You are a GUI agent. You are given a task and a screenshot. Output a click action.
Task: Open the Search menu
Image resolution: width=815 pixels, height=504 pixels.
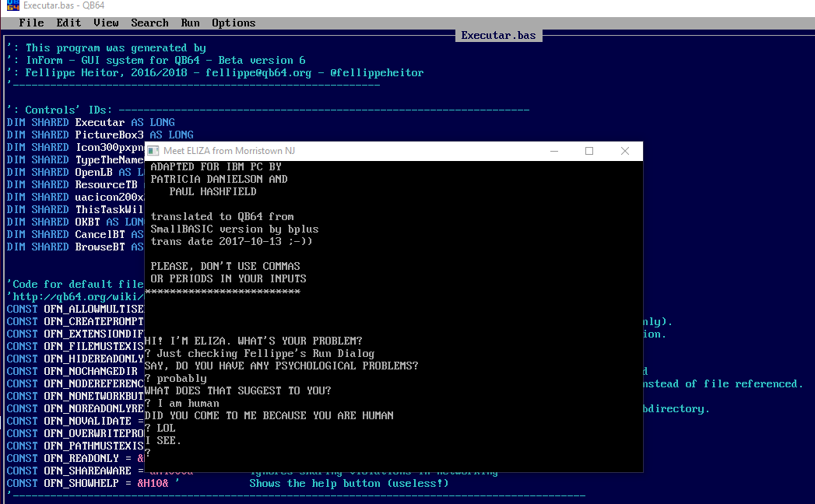coord(149,23)
